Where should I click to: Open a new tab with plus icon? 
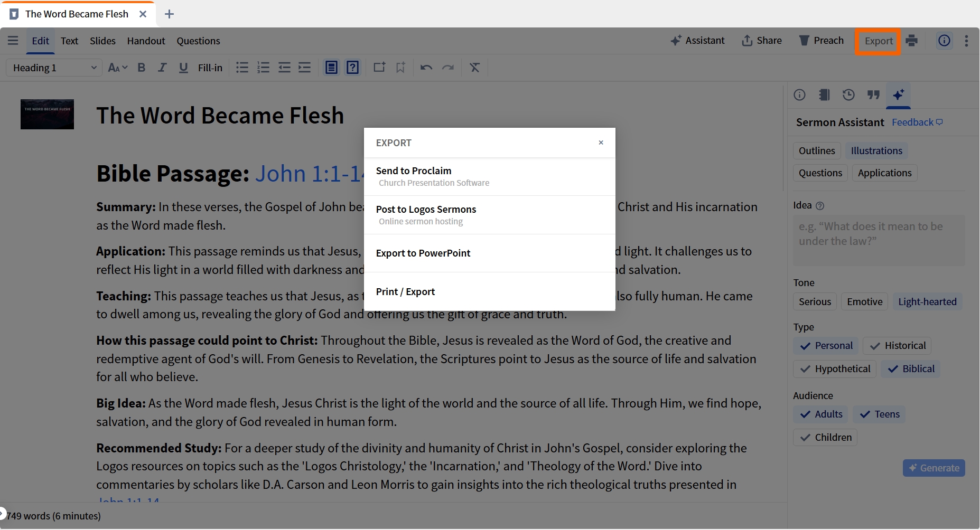pyautogui.click(x=169, y=14)
